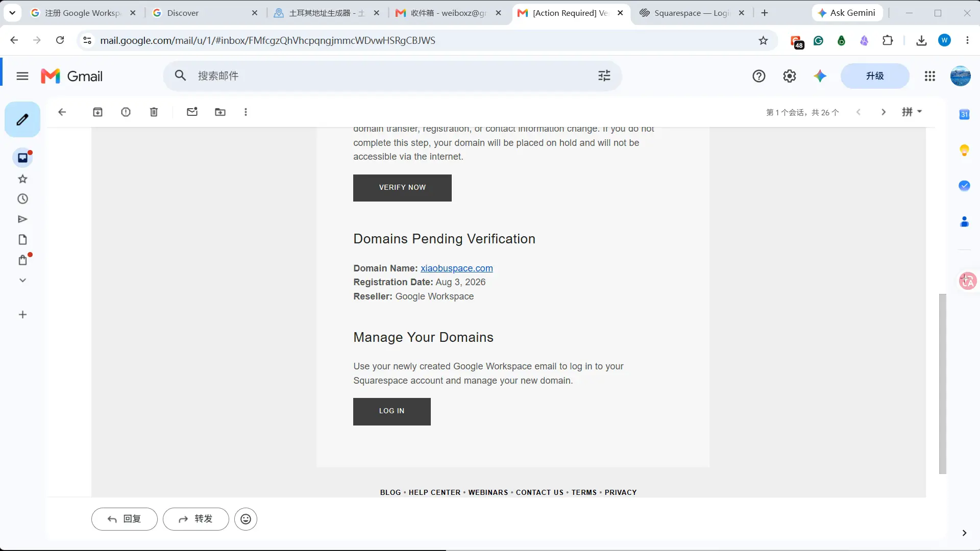Open input method dropdown
Viewport: 980px width, 551px height.
click(912, 112)
